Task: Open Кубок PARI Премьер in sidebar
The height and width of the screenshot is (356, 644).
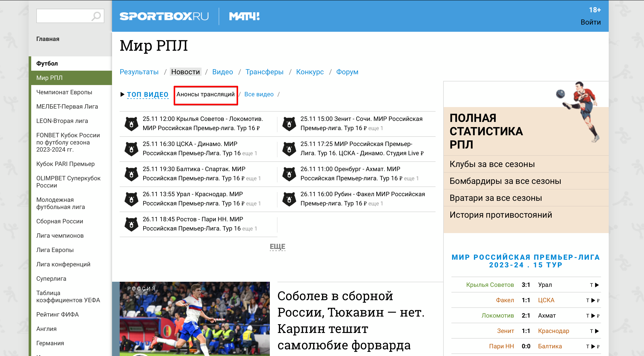Action: (65, 164)
